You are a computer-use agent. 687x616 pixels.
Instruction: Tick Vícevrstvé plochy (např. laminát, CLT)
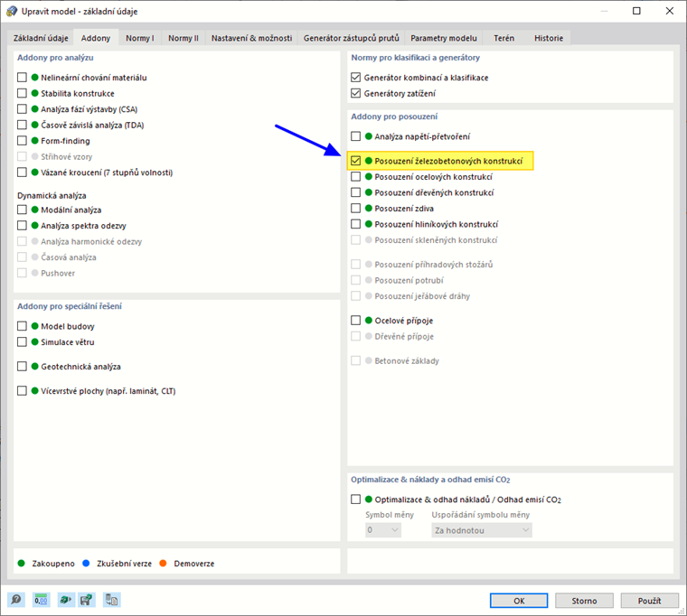(x=22, y=391)
